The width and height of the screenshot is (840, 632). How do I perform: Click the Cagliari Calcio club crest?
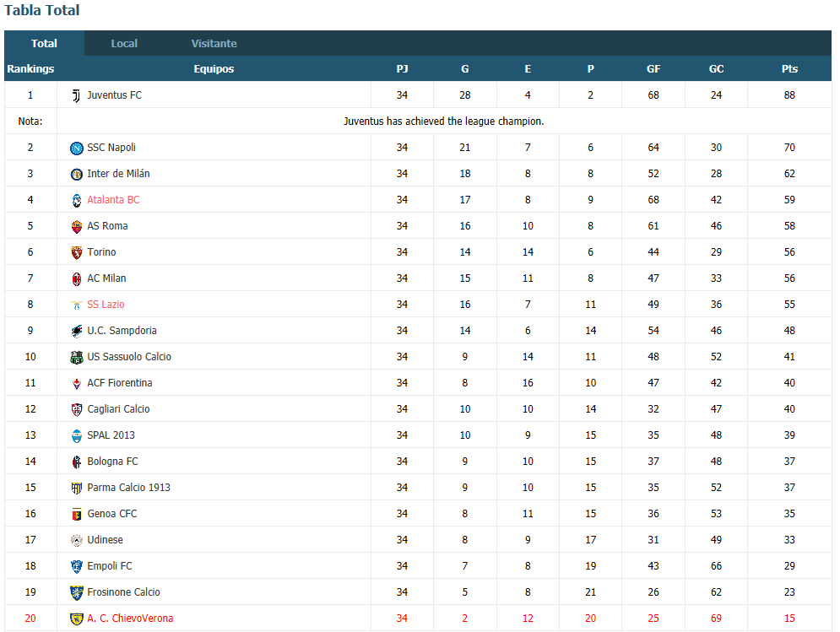coord(77,409)
